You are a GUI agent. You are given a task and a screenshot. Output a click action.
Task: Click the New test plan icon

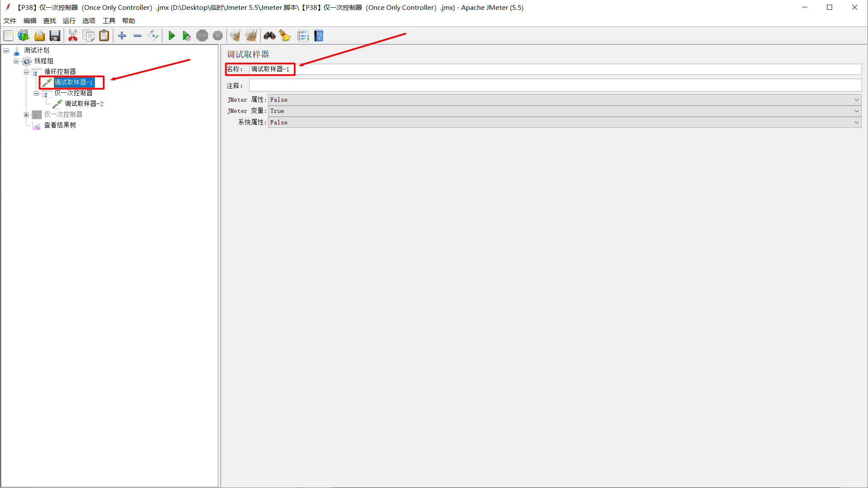pyautogui.click(x=9, y=36)
